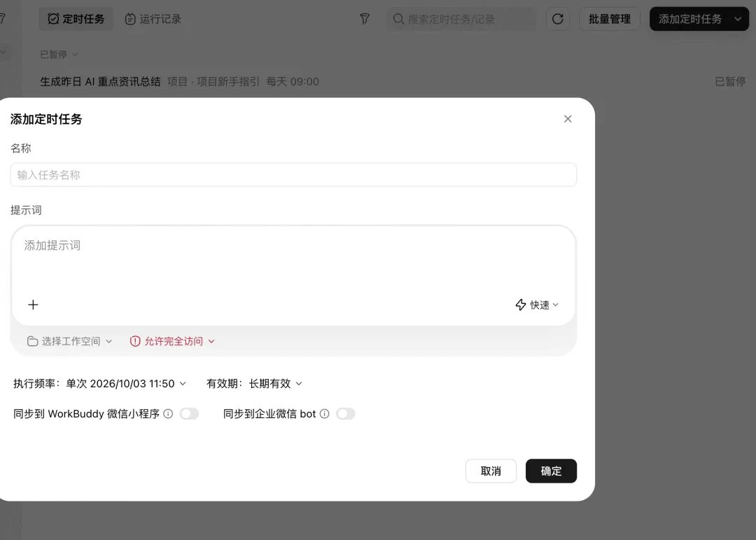756x540 pixels.
Task: Open the 快速 mode dropdown
Action: [537, 305]
